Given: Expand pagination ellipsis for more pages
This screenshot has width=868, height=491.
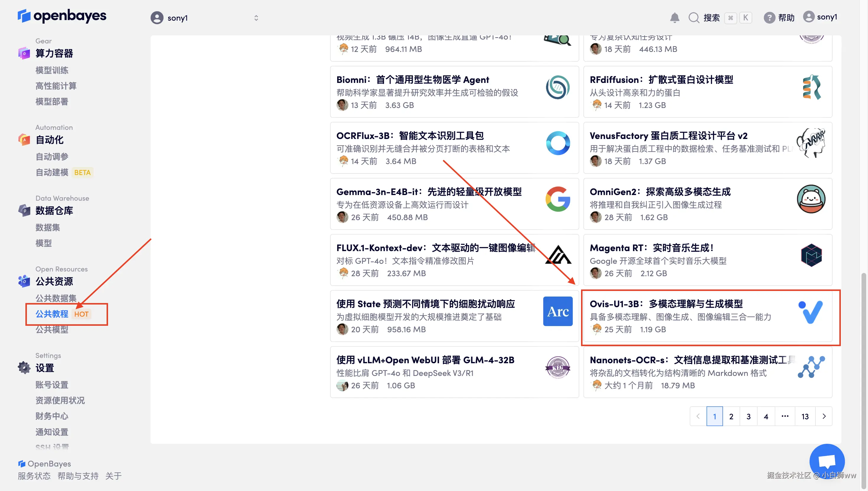Looking at the screenshot, I should pyautogui.click(x=785, y=416).
